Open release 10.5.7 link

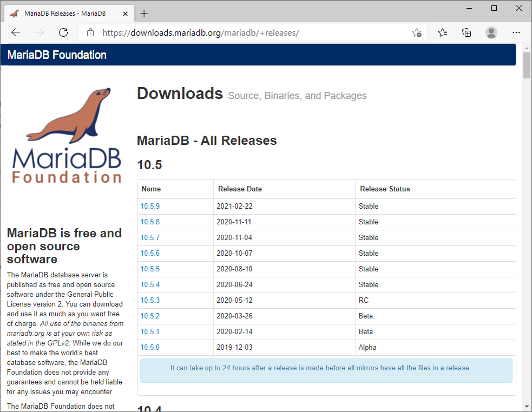150,237
